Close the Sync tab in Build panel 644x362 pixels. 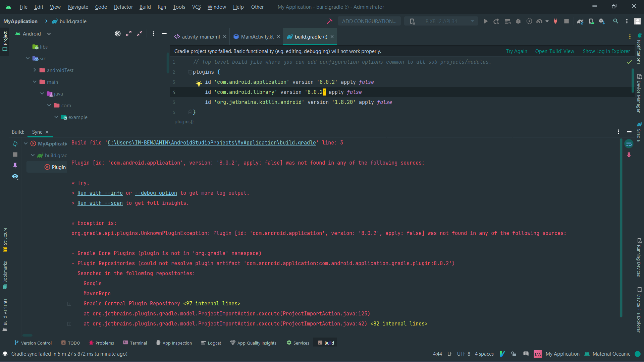point(47,132)
